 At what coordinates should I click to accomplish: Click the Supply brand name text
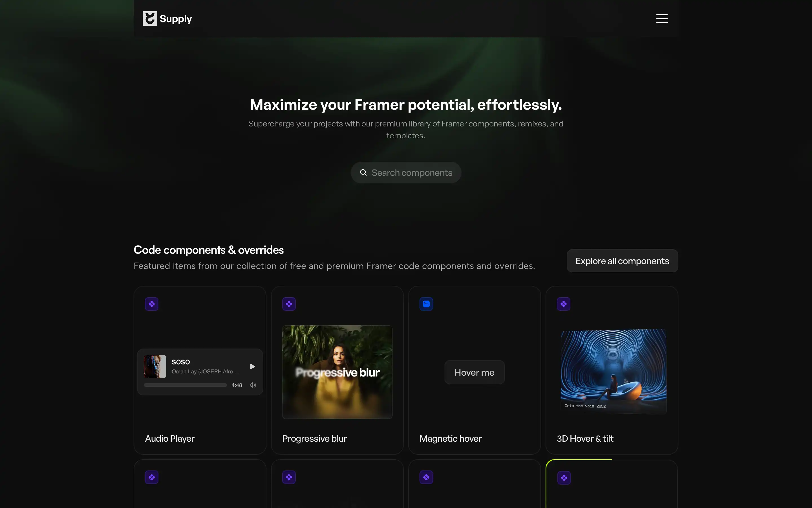(x=175, y=19)
